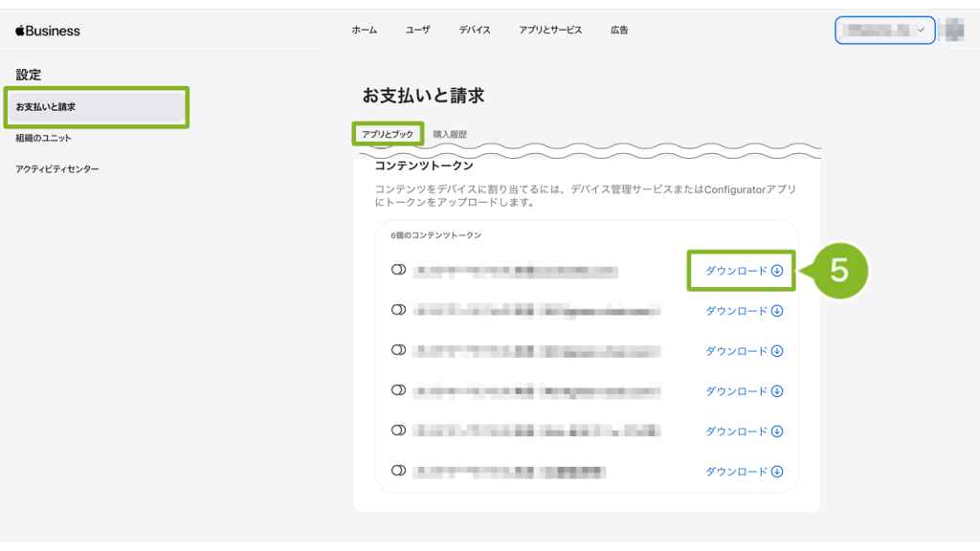
Task: Open the ユーザ menu
Action: click(417, 31)
